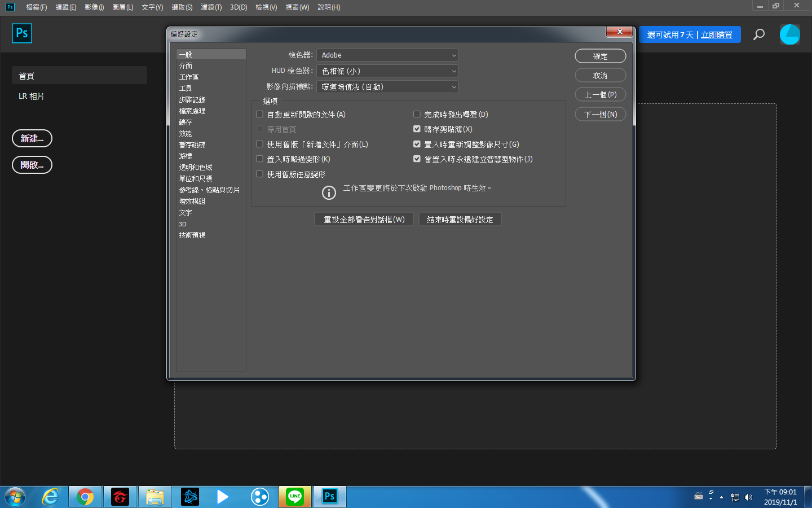Screen dimensions: 812x508
Task: Click the Photoshop Ps logo on home screen
Action: tap(22, 33)
